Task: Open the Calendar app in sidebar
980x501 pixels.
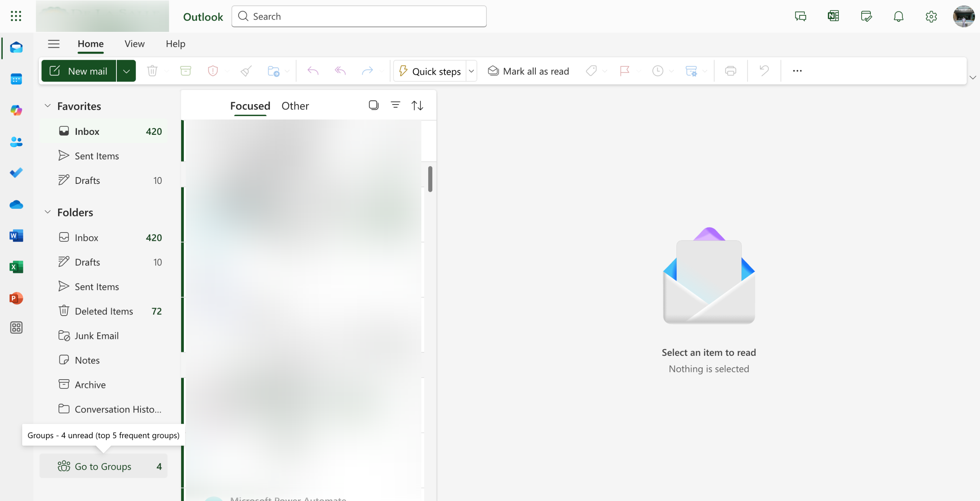Action: coord(16,79)
